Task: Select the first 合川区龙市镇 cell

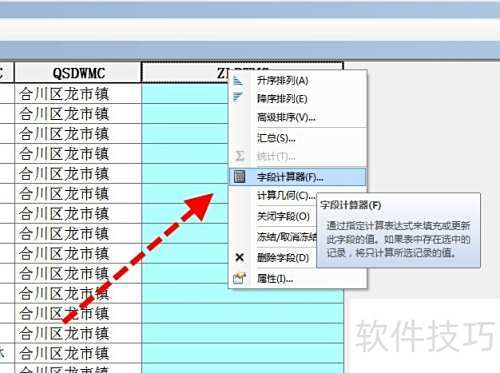Action: 78,93
